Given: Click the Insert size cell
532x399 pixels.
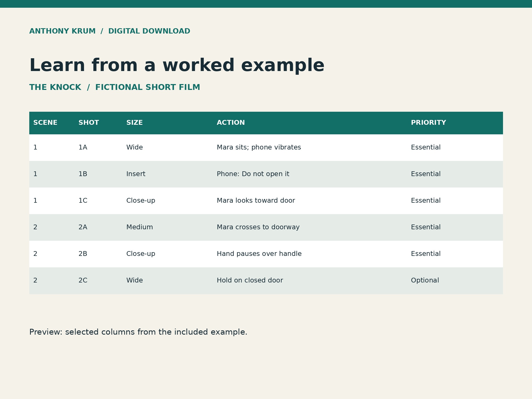Looking at the screenshot, I should [136, 174].
